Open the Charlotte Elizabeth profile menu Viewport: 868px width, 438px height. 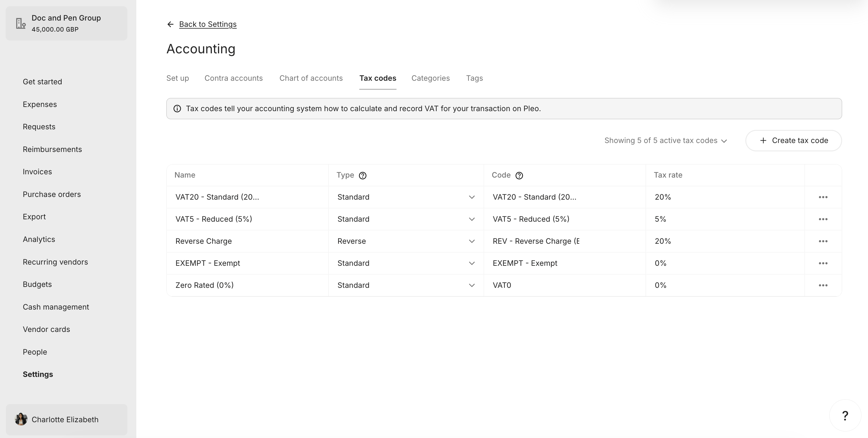point(66,420)
